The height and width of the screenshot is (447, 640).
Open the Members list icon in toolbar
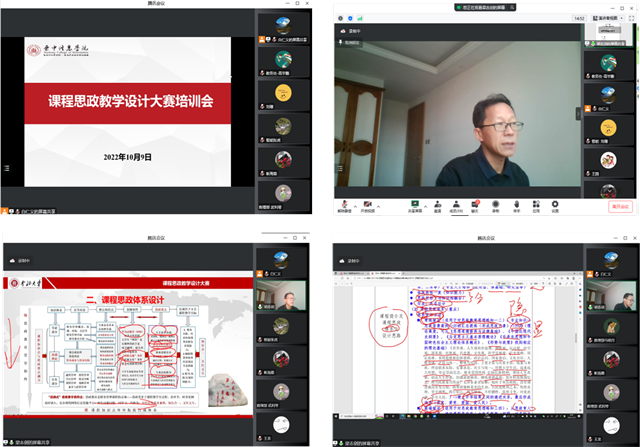coord(456,206)
